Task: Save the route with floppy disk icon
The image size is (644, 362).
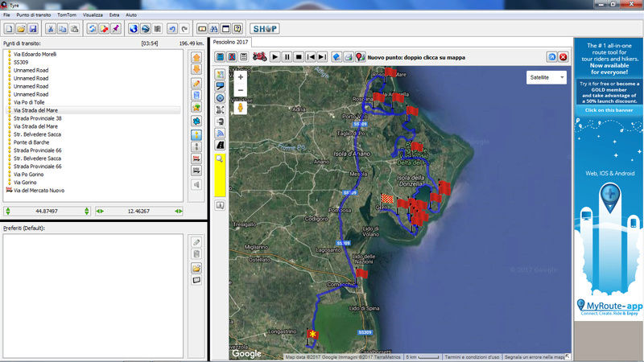Action: (x=33, y=29)
